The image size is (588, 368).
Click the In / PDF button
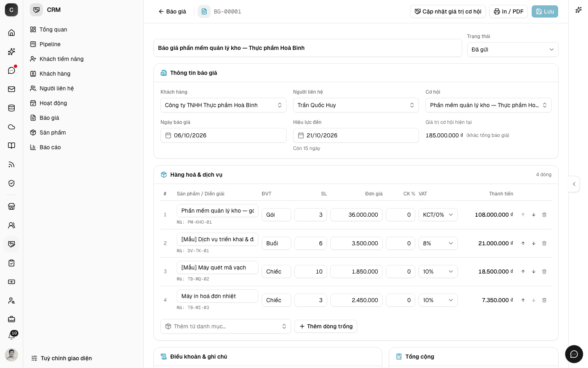[508, 11]
